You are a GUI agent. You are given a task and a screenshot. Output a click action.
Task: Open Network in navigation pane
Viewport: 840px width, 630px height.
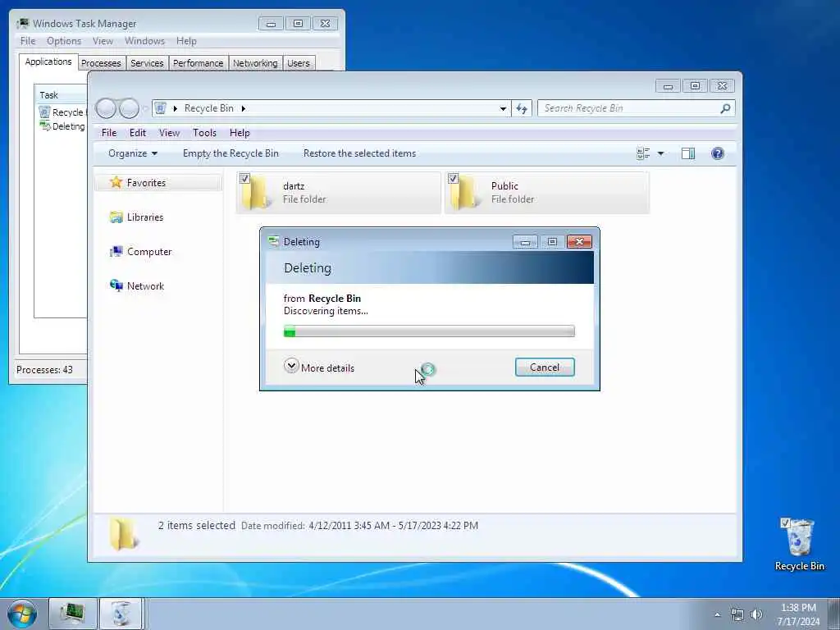tap(137, 286)
